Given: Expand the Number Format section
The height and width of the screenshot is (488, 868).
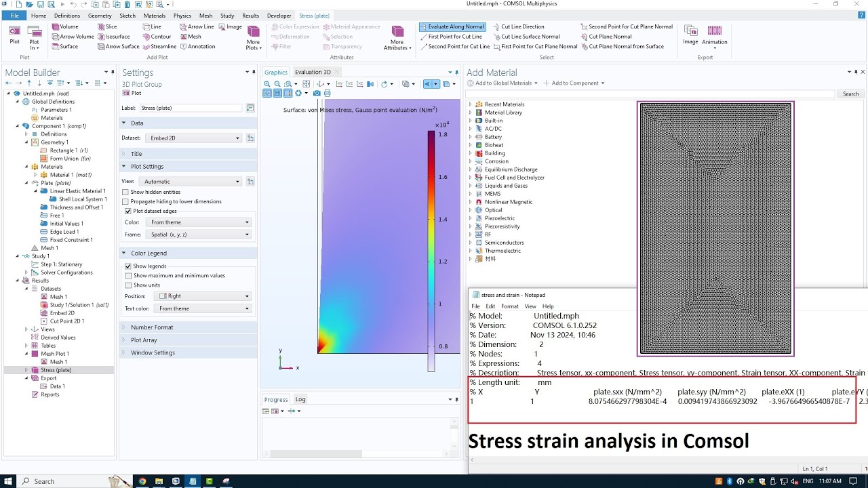Looking at the screenshot, I should pos(189,327).
